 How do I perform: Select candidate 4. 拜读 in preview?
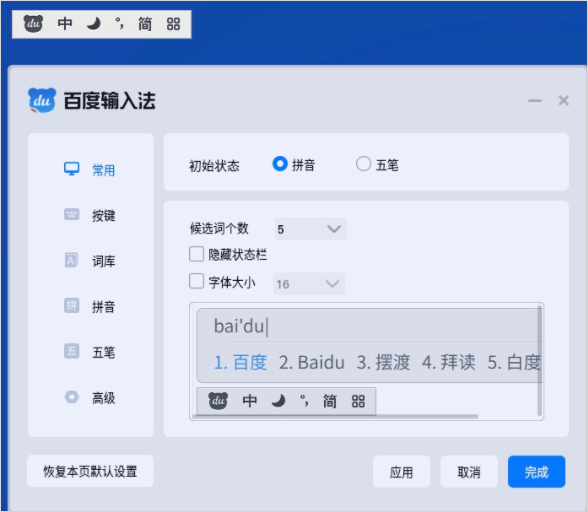[x=448, y=362]
